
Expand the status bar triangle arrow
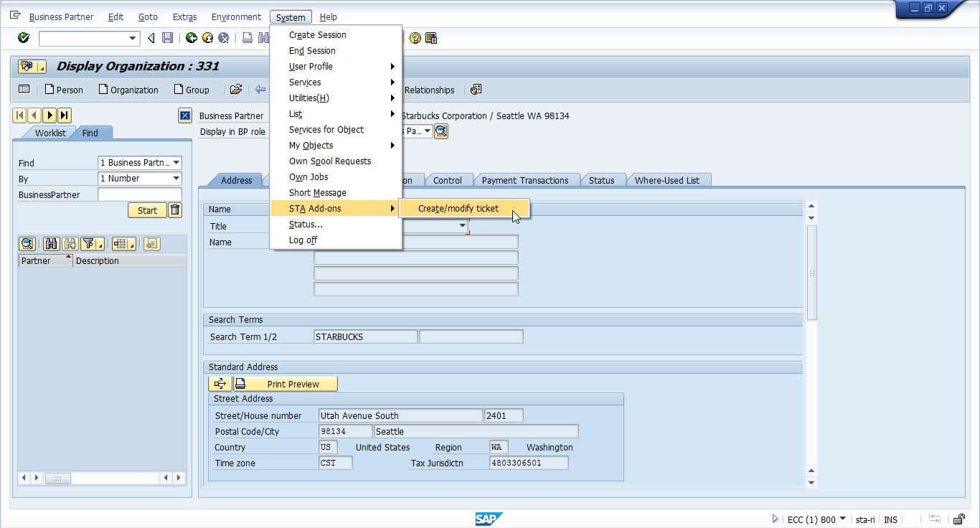pyautogui.click(x=776, y=519)
